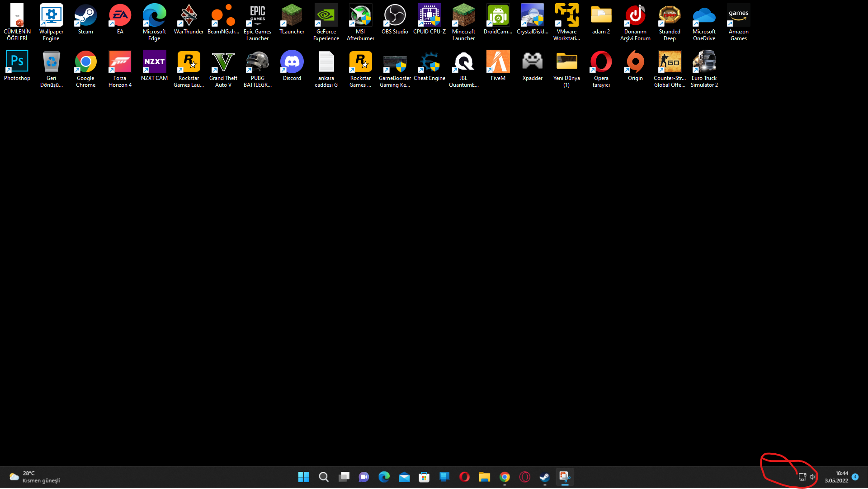
Task: Select Epic Games Launcher icon
Action: [x=257, y=23]
